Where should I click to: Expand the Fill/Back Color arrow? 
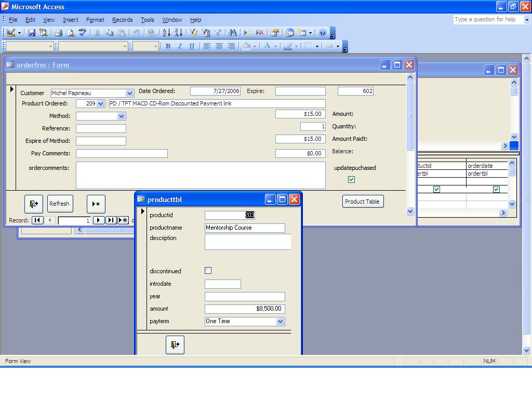tap(255, 46)
